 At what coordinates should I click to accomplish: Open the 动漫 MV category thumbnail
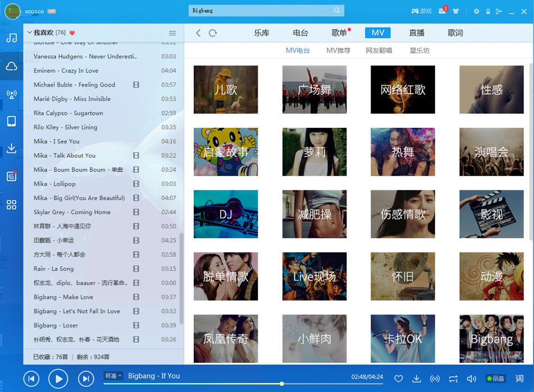(491, 276)
